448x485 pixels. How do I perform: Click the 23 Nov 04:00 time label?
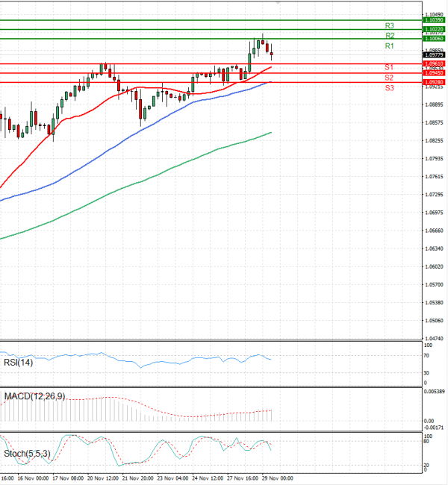[173, 478]
